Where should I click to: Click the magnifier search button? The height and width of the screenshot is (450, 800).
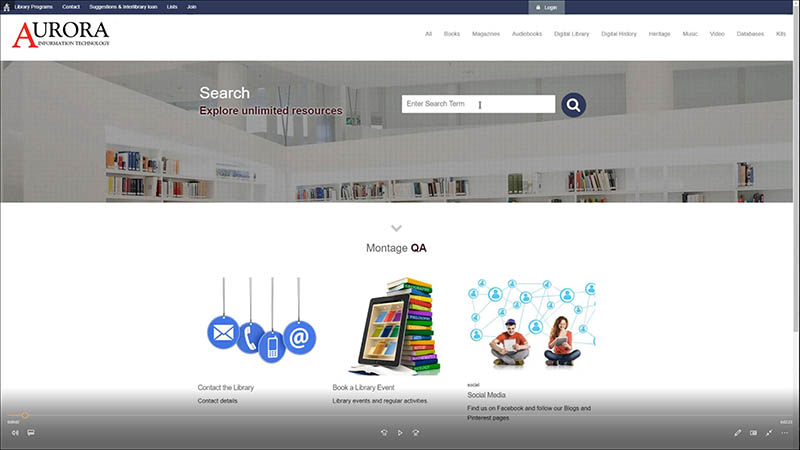click(573, 105)
